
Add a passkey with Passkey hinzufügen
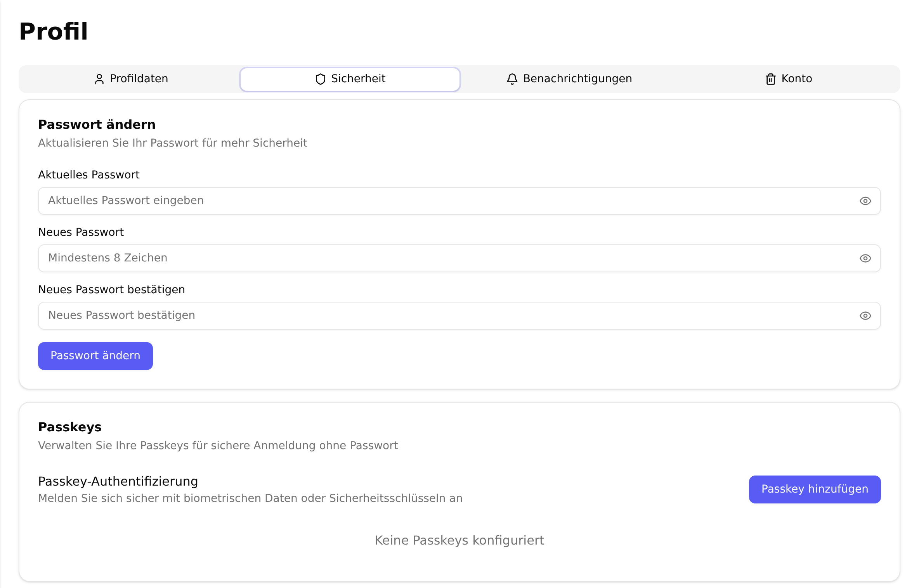coord(815,489)
